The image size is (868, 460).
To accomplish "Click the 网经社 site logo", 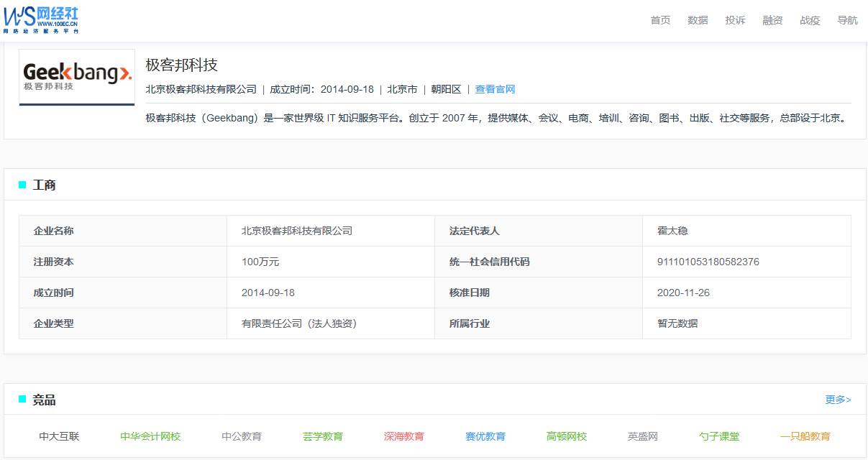I will click(x=41, y=20).
